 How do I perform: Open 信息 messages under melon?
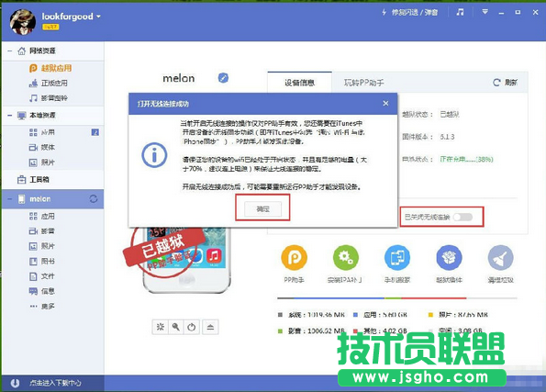(42, 291)
